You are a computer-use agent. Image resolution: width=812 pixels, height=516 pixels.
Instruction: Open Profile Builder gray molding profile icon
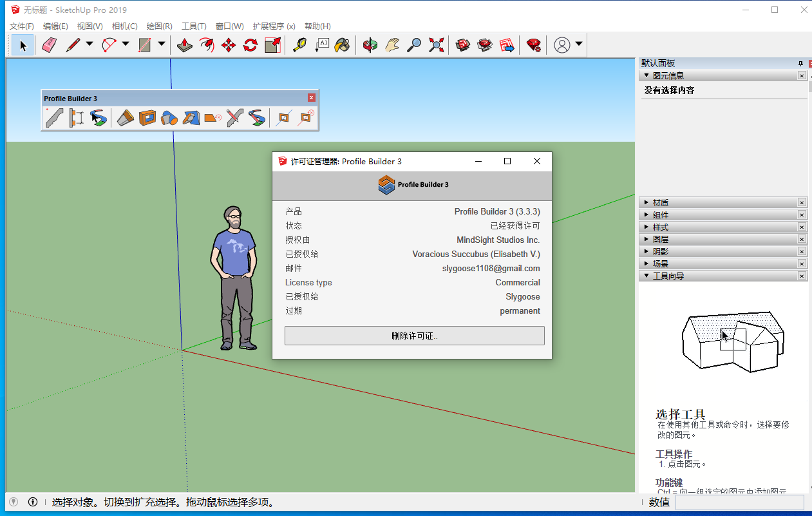[x=55, y=118]
